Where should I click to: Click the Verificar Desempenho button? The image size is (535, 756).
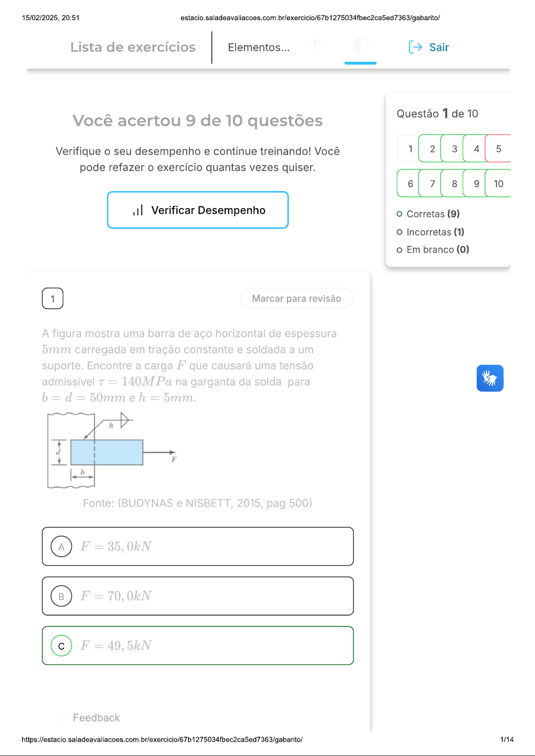point(198,210)
